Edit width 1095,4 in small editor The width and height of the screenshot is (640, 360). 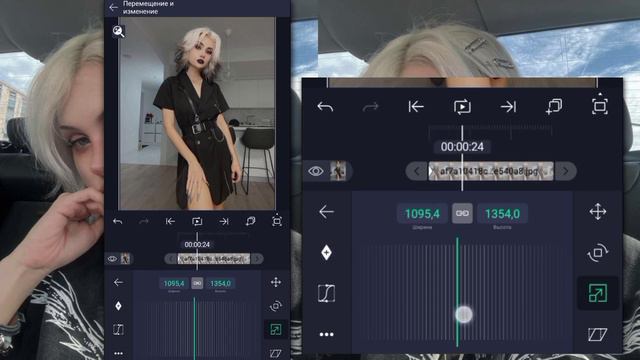click(x=174, y=283)
